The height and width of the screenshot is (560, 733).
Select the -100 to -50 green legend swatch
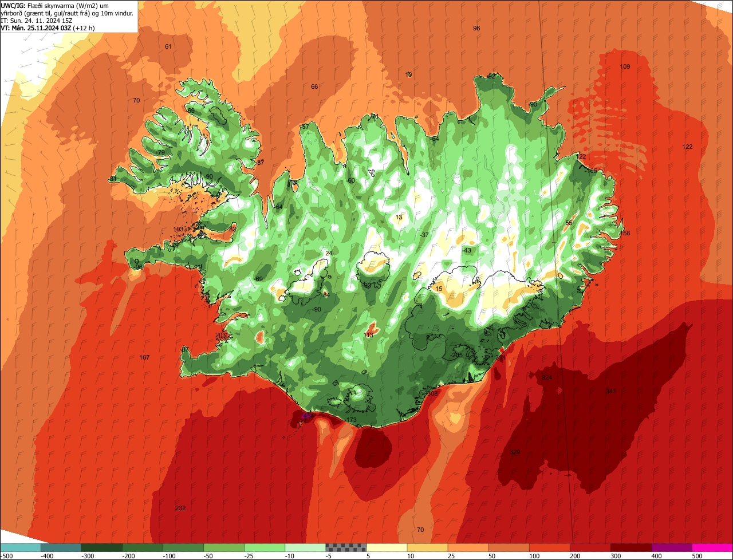tap(183, 547)
